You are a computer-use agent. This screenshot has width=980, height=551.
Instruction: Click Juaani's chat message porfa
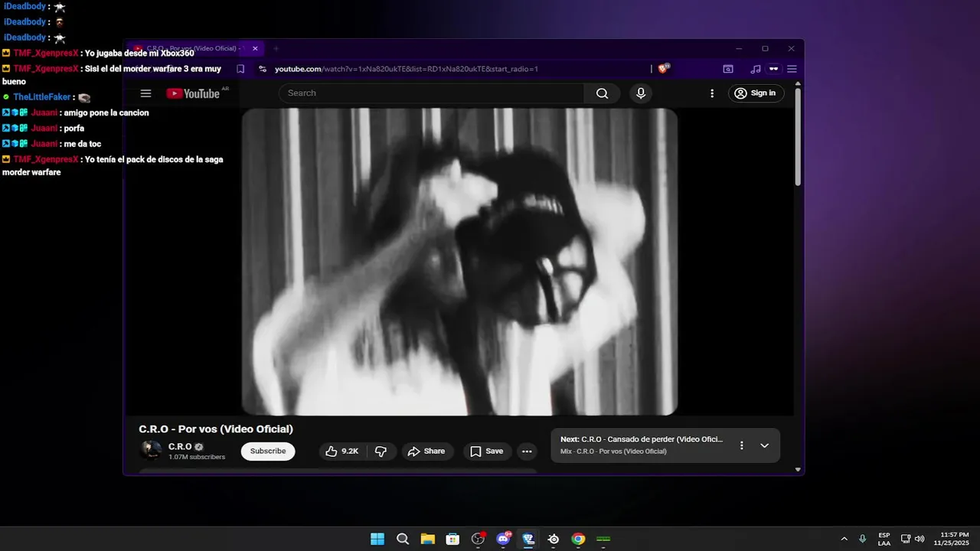(74, 129)
